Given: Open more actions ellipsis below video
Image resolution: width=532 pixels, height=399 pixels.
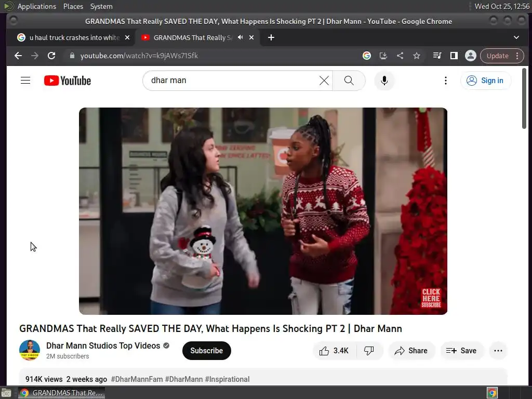Looking at the screenshot, I should [498, 351].
